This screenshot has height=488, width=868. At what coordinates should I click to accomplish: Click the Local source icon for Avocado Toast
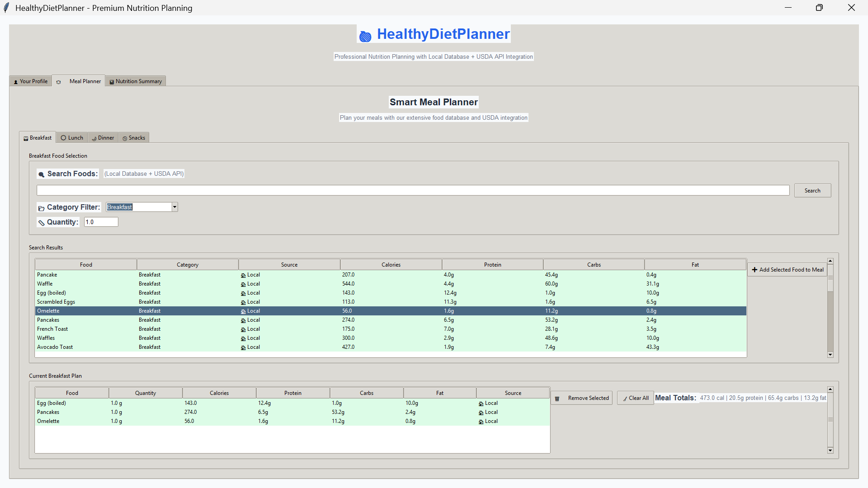point(243,347)
